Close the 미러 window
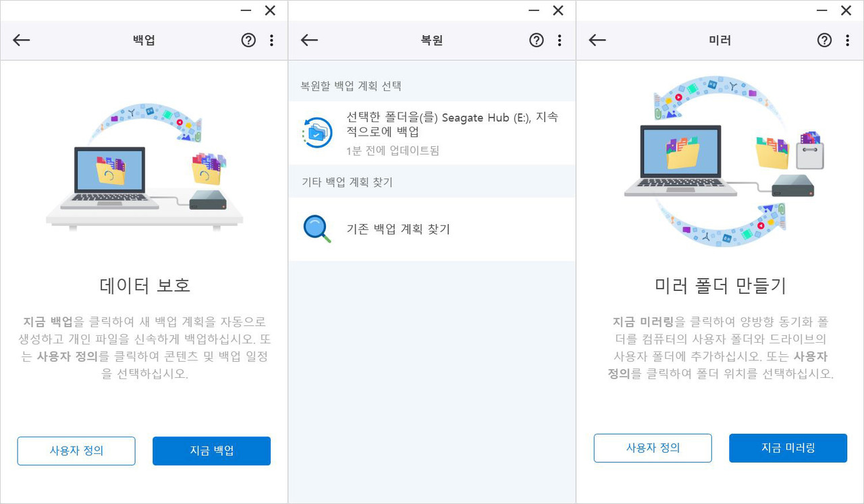Screen dimensions: 864x504 click(846, 10)
